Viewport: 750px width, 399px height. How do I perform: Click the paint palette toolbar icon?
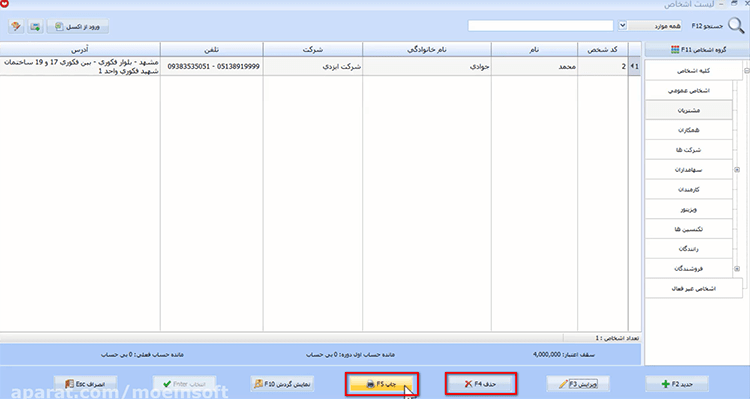(x=16, y=26)
